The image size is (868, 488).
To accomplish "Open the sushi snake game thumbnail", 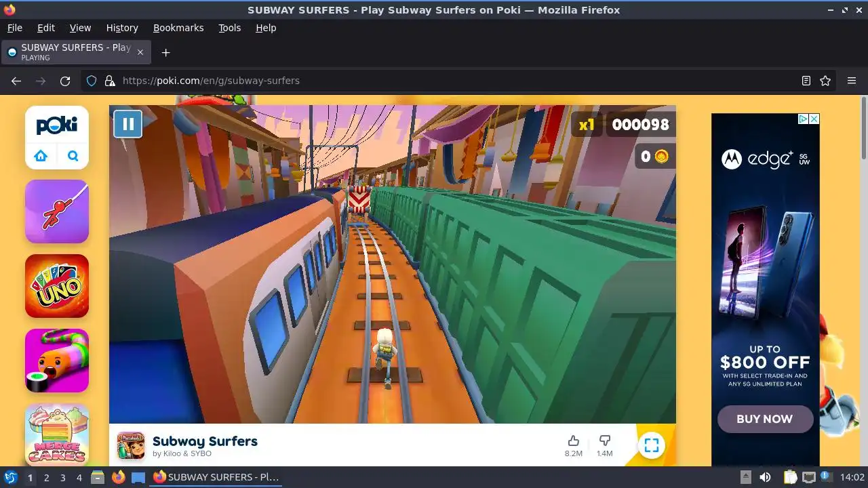I will pos(57,361).
